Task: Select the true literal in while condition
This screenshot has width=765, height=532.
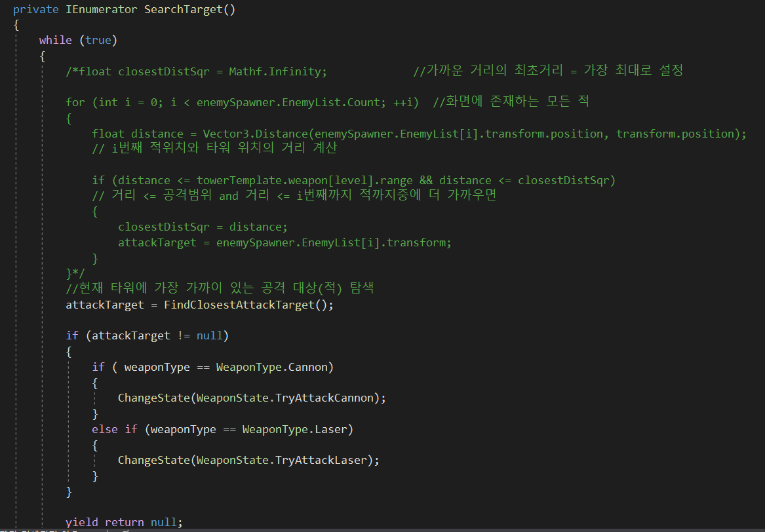Action: (98, 40)
